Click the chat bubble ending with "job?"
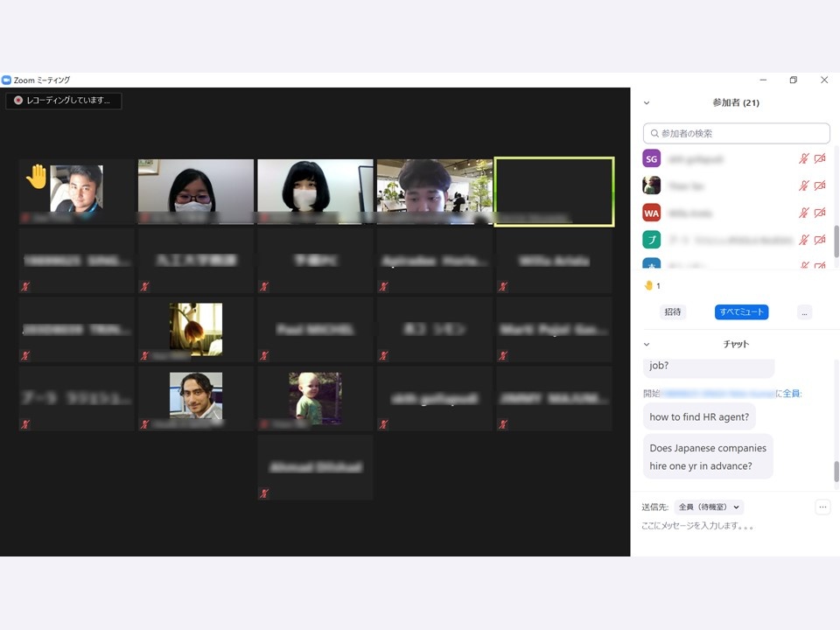840x630 pixels. coord(708,368)
